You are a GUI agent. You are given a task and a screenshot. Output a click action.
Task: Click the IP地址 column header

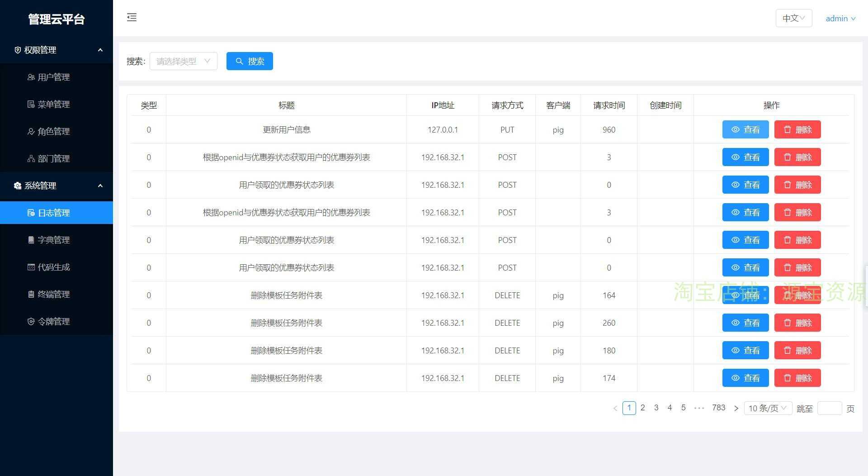443,105
